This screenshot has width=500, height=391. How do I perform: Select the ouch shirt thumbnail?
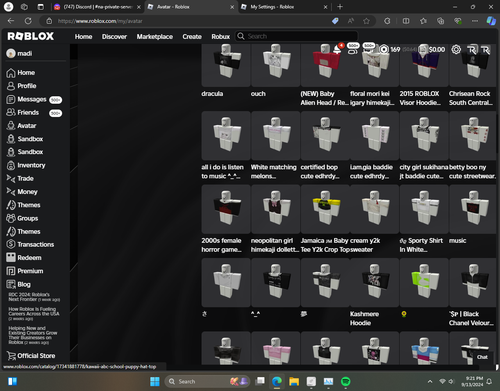(x=275, y=65)
